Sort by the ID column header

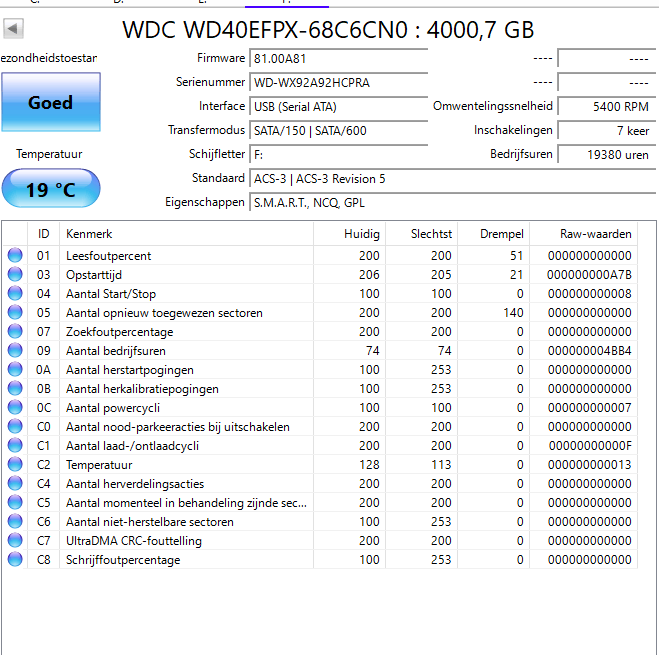tap(43, 234)
